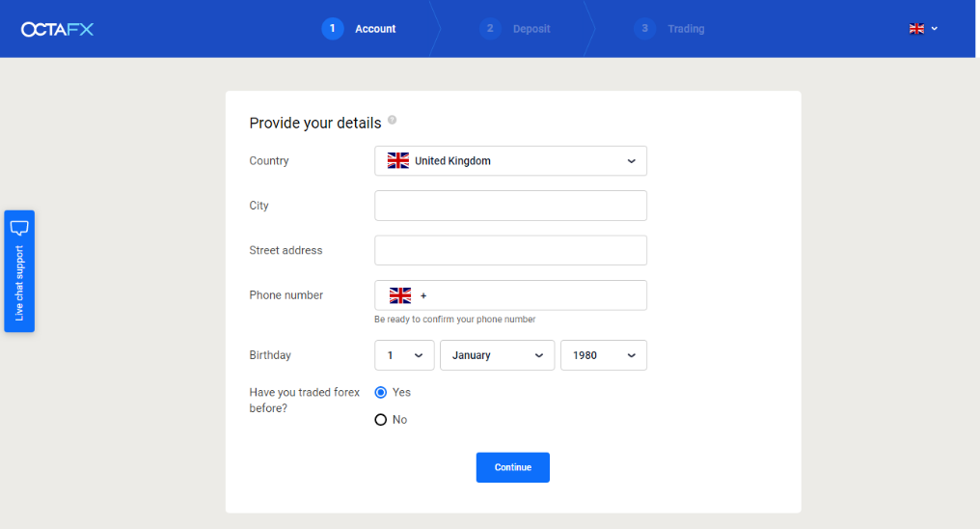This screenshot has height=529, width=980.
Task: Click the 'Street address' label
Action: pyautogui.click(x=286, y=250)
